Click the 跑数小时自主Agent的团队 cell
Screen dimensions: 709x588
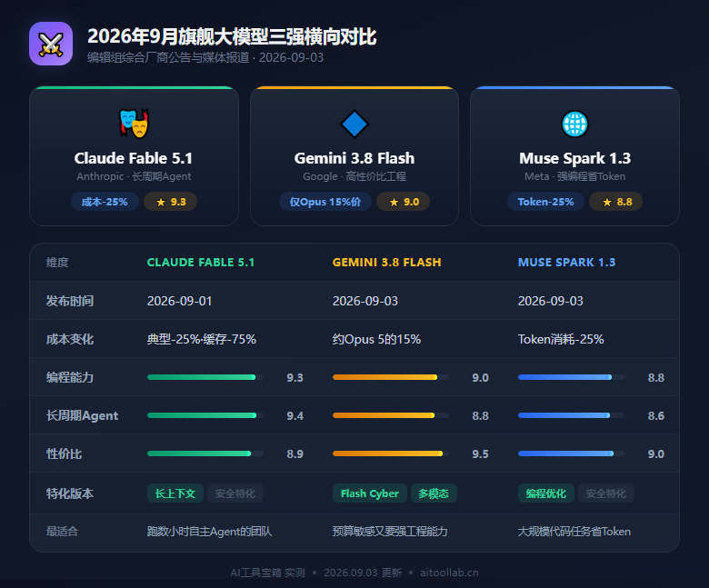coord(209,532)
